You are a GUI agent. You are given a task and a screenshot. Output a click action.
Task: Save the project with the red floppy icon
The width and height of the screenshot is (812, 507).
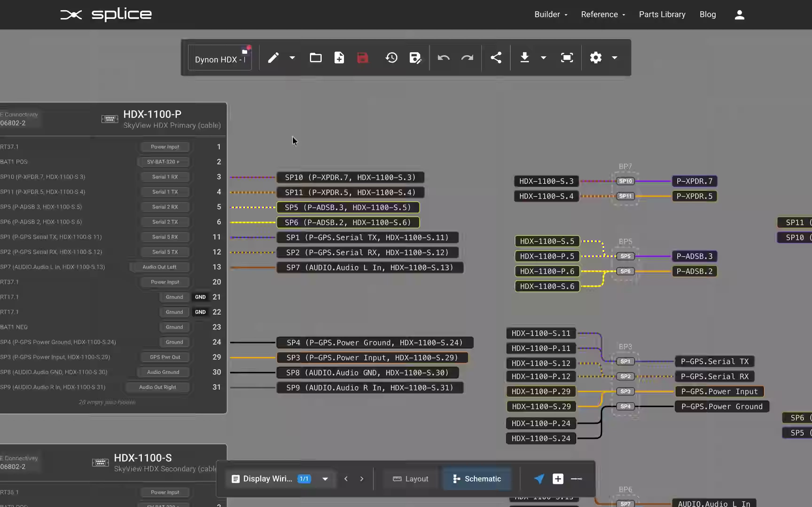click(362, 58)
